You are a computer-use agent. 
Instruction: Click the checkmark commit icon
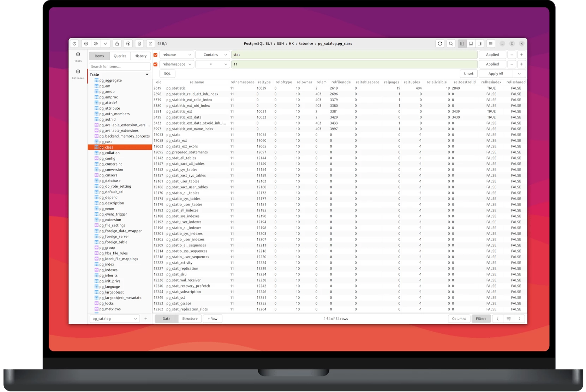coord(106,44)
